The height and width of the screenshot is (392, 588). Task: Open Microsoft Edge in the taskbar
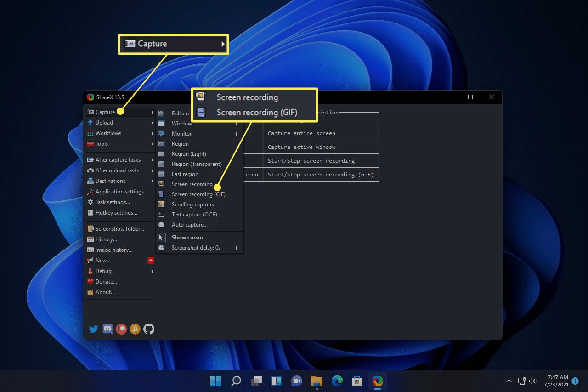[x=337, y=381]
